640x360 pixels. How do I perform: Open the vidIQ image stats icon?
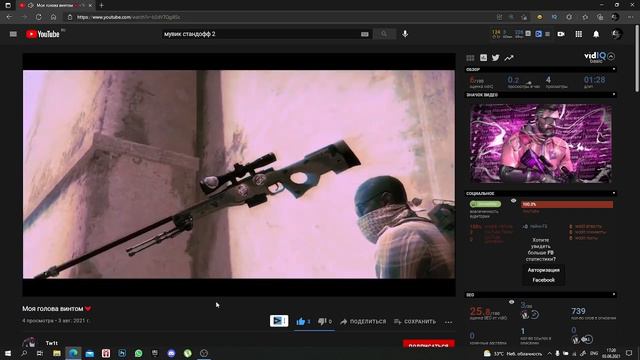coord(483,58)
